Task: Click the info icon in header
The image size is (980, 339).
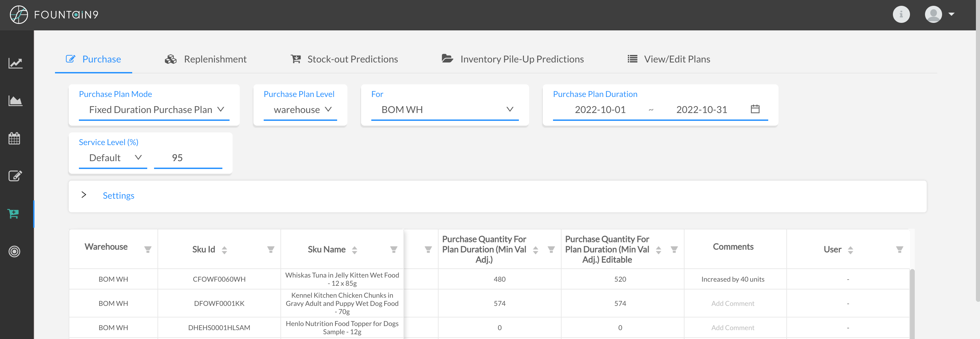Action: point(901,14)
